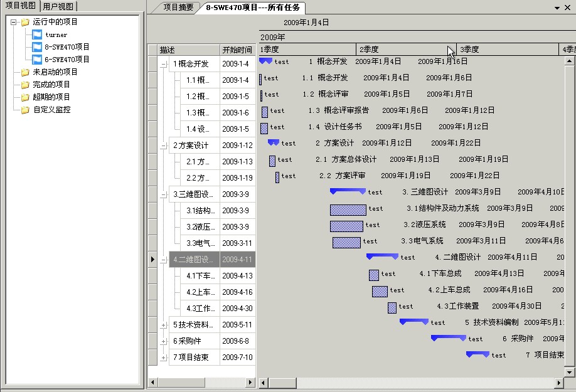
Task: Click the 6 采购件 summary bar
Action: (x=449, y=337)
